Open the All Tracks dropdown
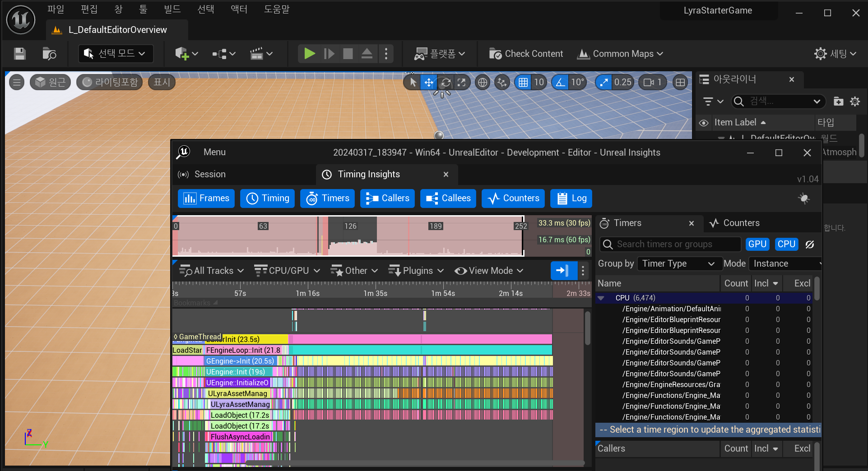 [x=211, y=271]
